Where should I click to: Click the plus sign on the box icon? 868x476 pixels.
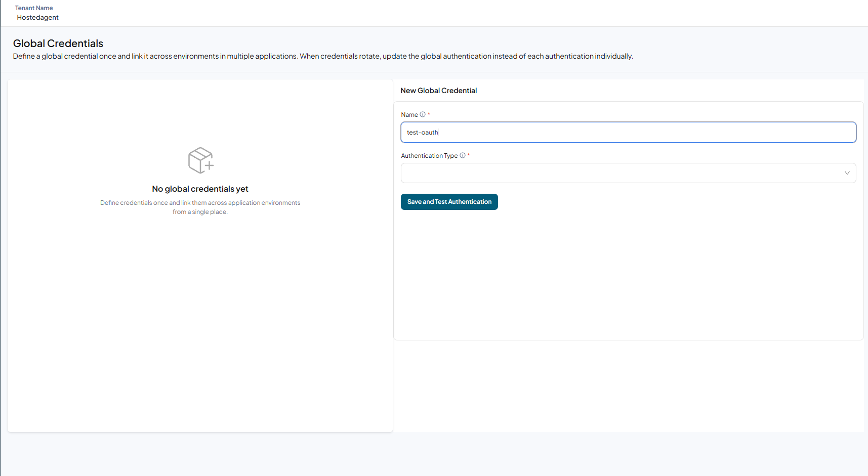(x=209, y=165)
